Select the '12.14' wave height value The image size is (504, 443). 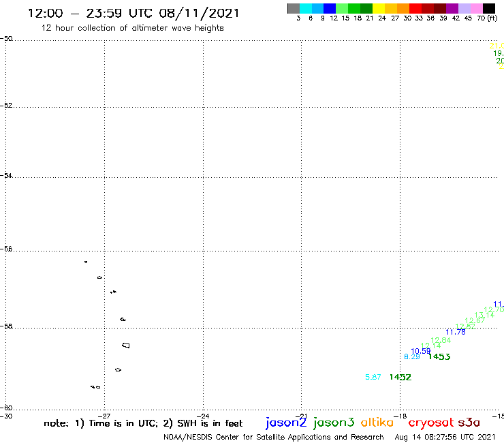point(430,346)
